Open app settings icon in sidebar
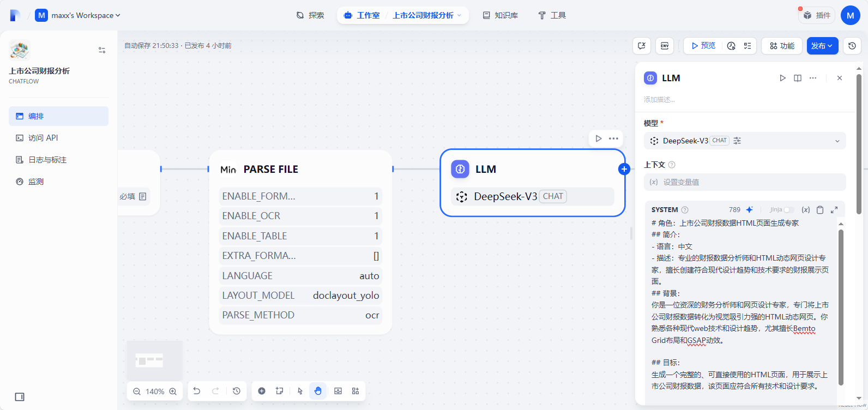This screenshot has height=410, width=868. tap(102, 50)
